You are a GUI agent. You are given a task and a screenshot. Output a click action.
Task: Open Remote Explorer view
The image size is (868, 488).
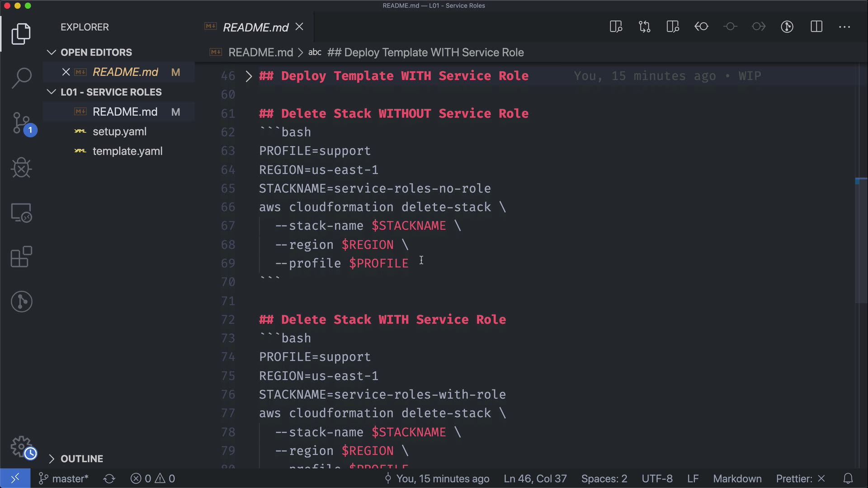point(21,212)
